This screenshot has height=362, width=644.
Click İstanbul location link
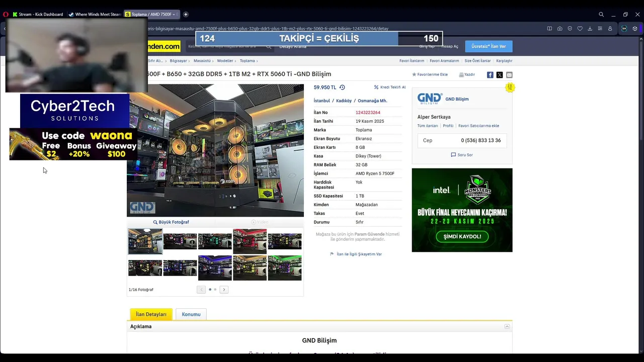click(322, 101)
